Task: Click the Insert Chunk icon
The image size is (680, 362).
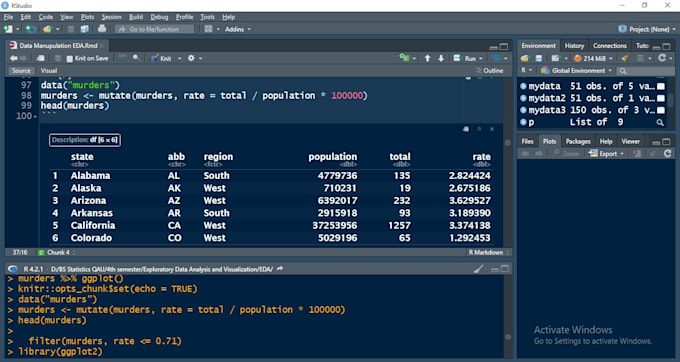Action: (x=405, y=58)
